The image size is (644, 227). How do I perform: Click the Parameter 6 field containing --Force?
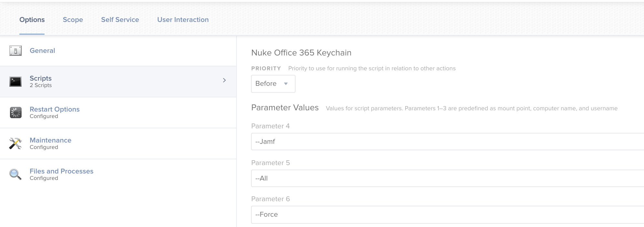pyautogui.click(x=448, y=215)
